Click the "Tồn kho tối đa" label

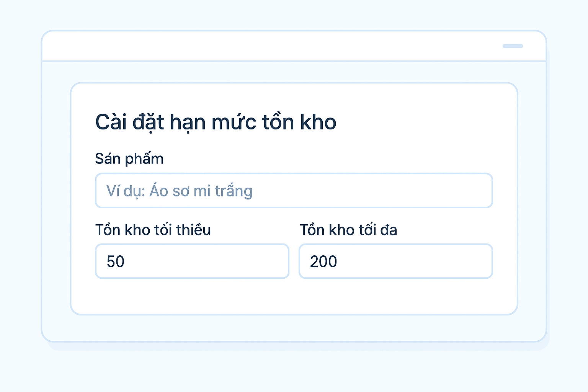point(348,230)
